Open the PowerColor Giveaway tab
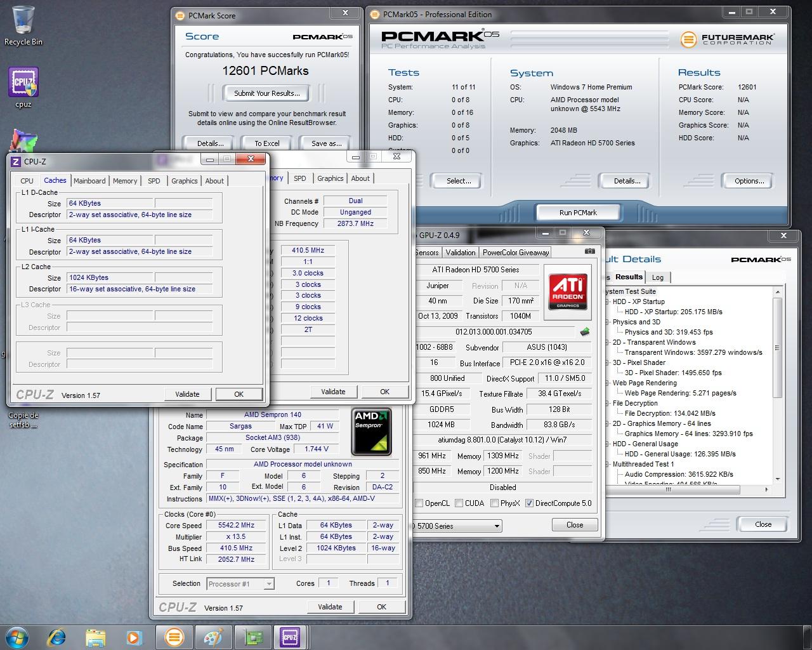 pos(516,253)
